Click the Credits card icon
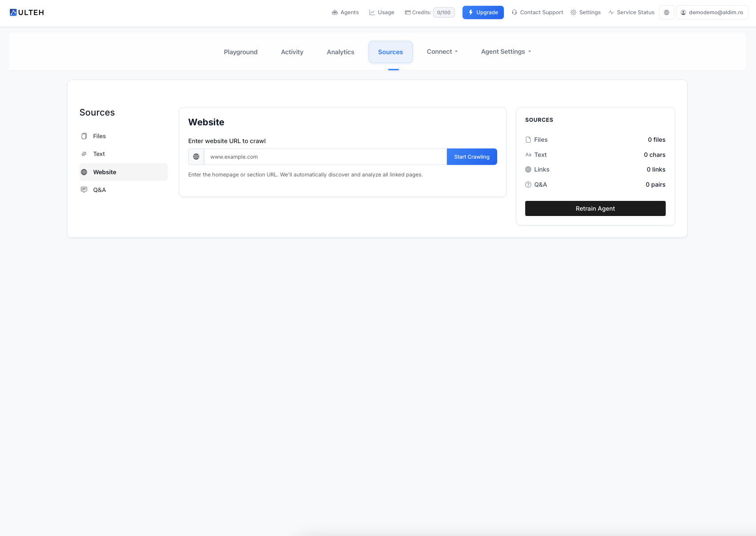 [407, 12]
